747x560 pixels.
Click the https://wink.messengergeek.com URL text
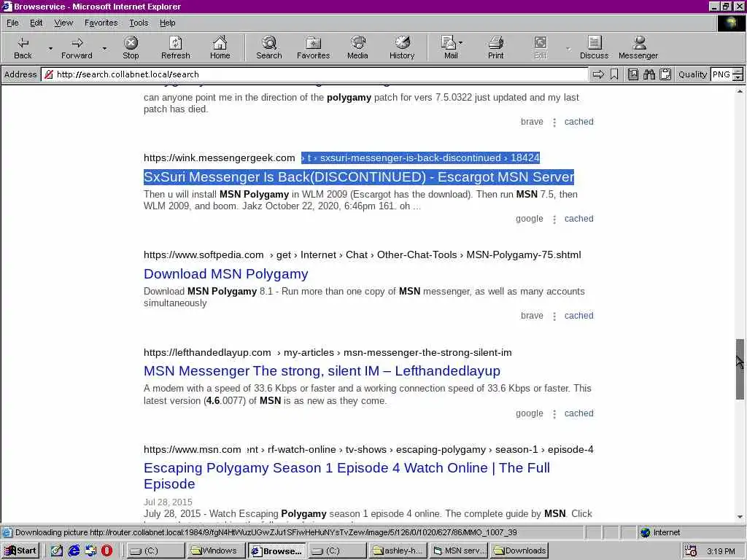(x=219, y=157)
